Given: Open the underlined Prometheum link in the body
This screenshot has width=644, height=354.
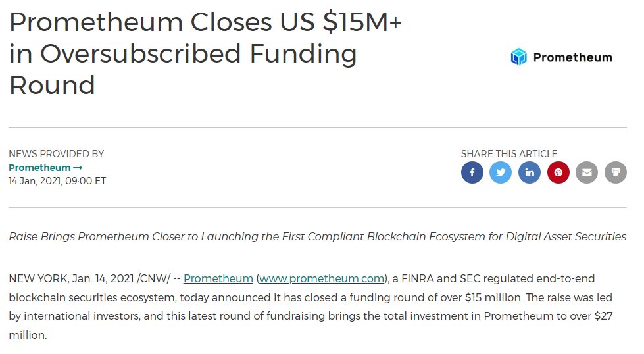Looking at the screenshot, I should [218, 278].
